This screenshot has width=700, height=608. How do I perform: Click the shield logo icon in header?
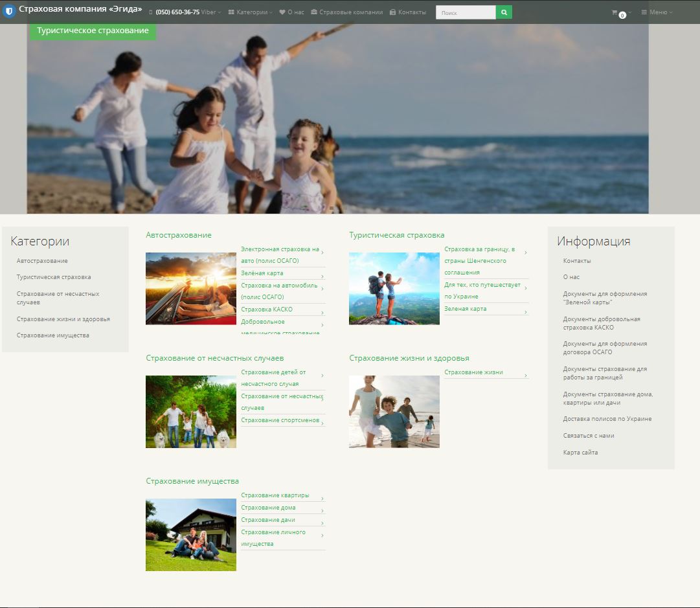point(9,11)
